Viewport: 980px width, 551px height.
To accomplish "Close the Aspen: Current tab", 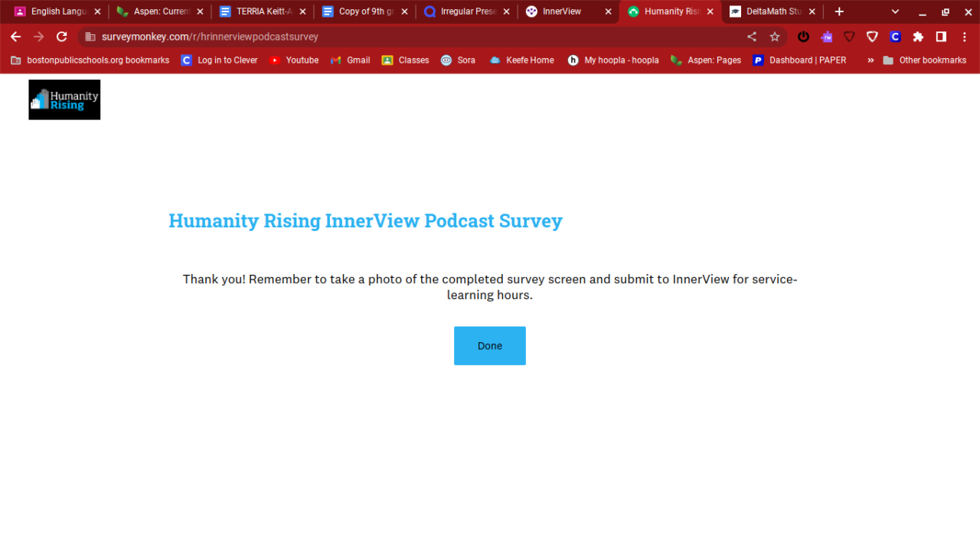I will coord(200,11).
